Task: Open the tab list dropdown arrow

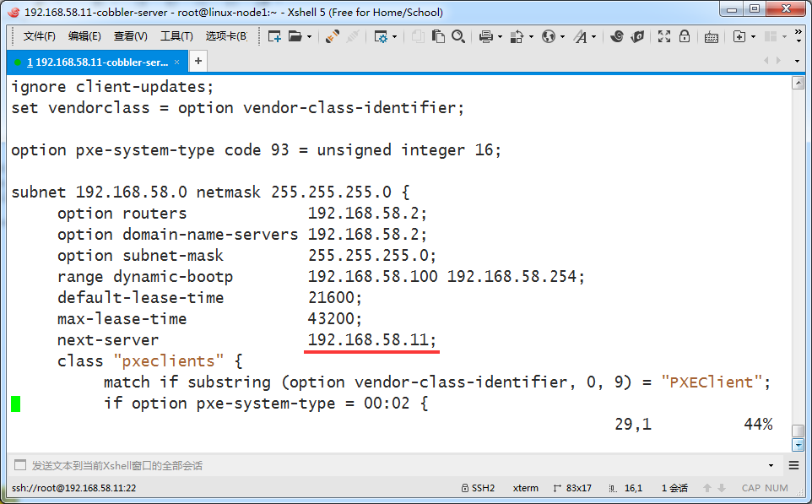Action: pos(797,61)
